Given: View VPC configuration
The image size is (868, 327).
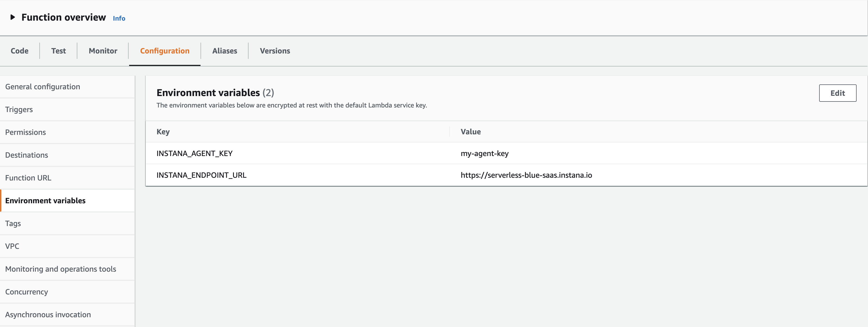Looking at the screenshot, I should point(12,246).
